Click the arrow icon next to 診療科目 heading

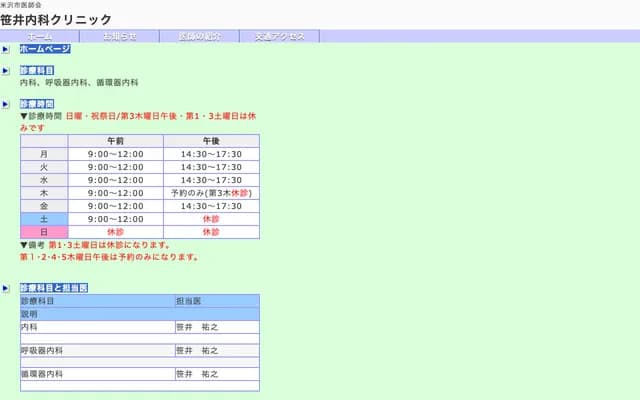[x=5, y=71]
